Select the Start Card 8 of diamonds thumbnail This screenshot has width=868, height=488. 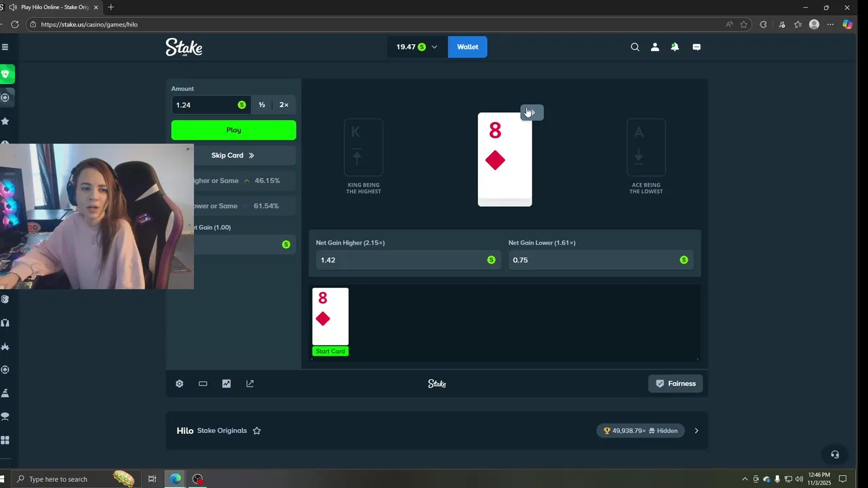(x=330, y=321)
